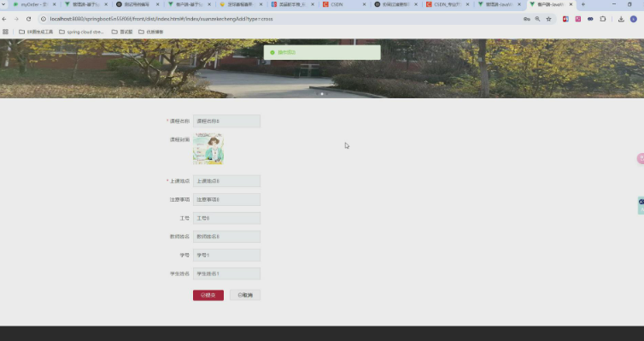Open the zoom magnifier icon in the address bar

pyautogui.click(x=537, y=19)
